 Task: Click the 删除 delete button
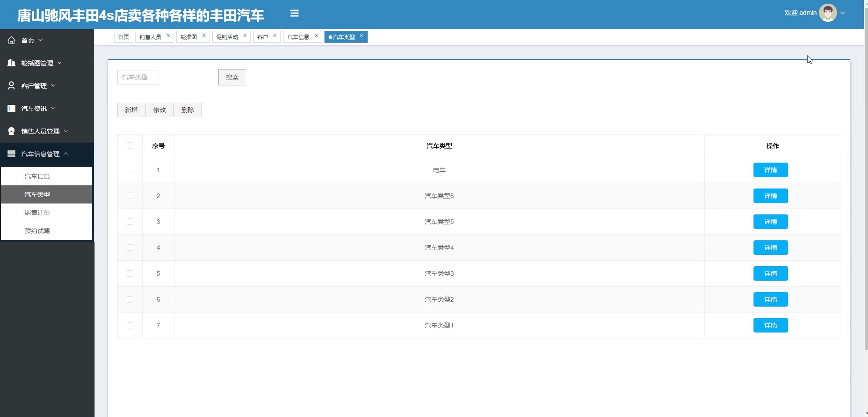click(188, 110)
